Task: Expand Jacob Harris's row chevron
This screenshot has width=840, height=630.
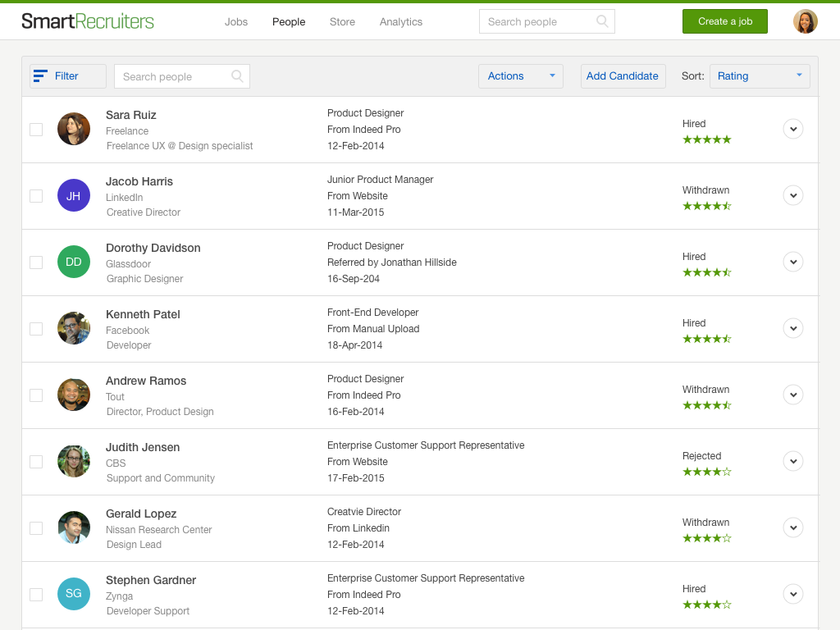Action: [x=793, y=195]
